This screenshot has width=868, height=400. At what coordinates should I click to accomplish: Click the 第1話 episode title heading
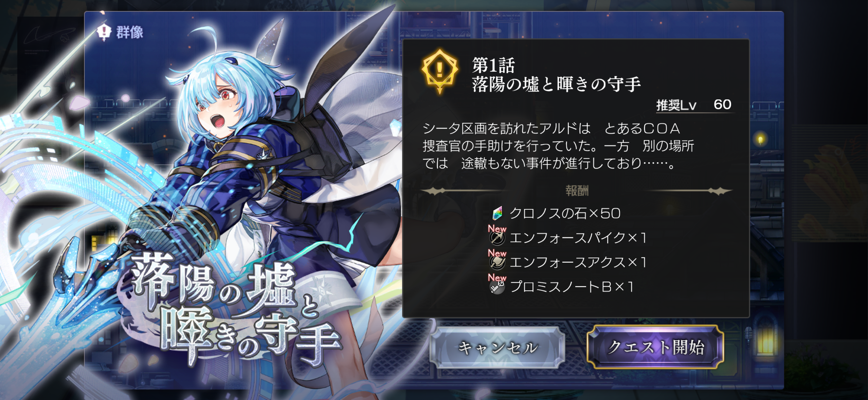pyautogui.click(x=493, y=65)
